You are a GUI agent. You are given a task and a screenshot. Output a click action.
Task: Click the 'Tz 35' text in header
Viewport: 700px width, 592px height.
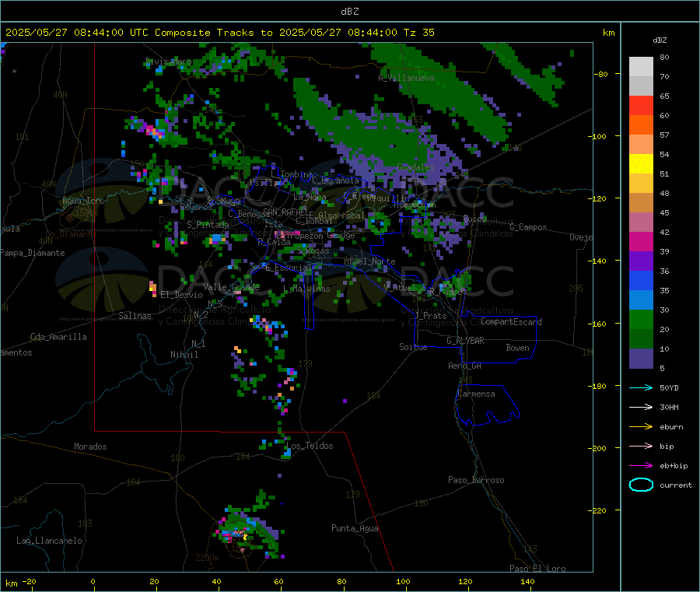tap(419, 33)
